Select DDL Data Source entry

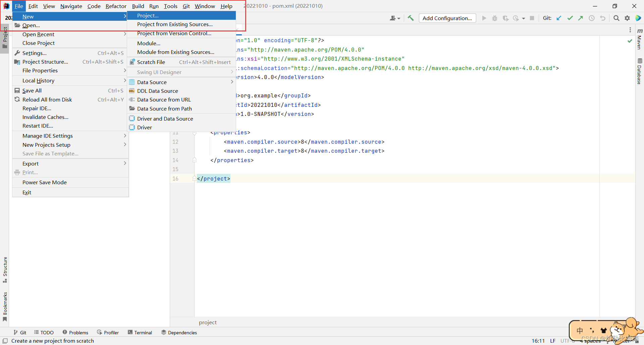click(181, 91)
